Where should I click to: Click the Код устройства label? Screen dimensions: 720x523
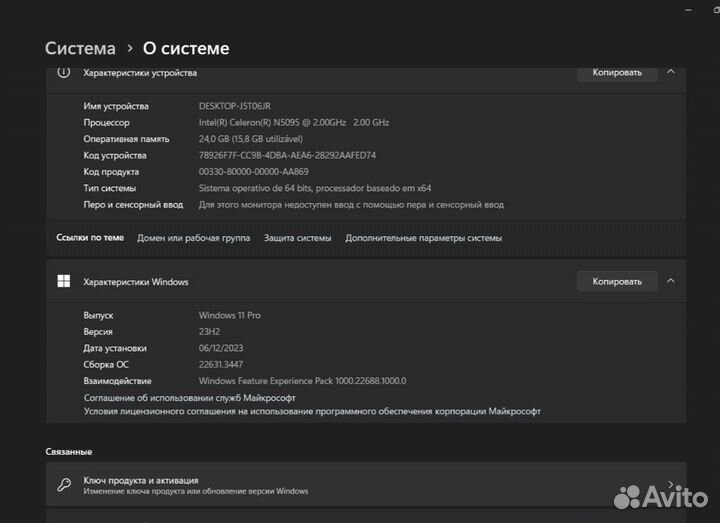click(x=115, y=155)
